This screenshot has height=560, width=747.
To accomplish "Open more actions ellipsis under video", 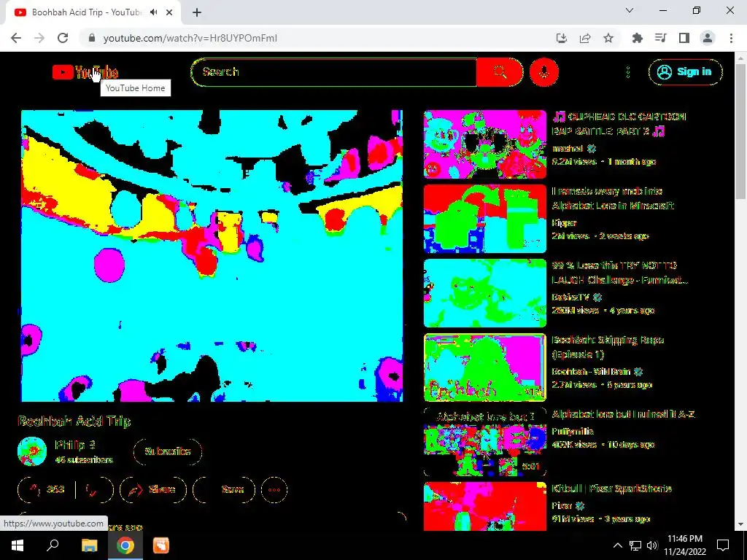I will pyautogui.click(x=274, y=489).
